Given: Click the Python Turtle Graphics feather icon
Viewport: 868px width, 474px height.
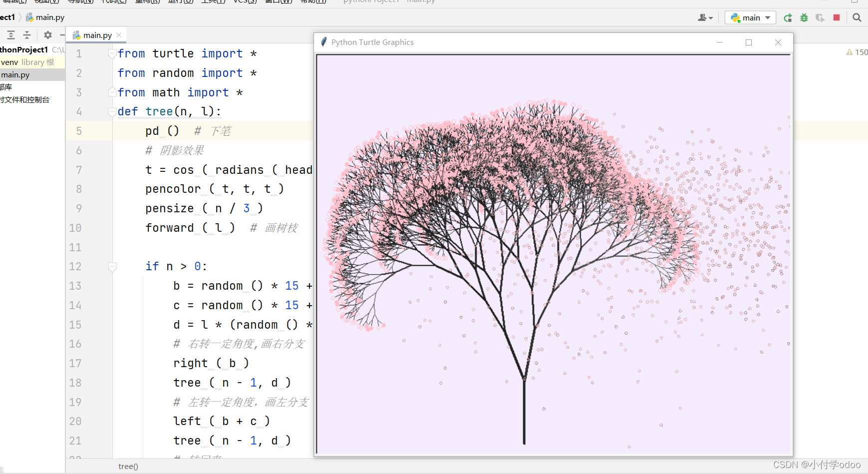Looking at the screenshot, I should coord(323,42).
